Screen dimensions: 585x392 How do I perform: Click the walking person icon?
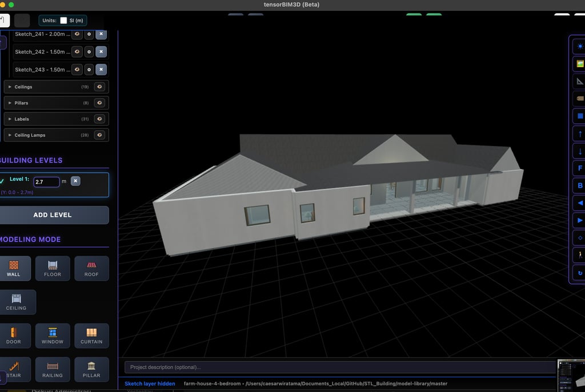click(579, 255)
